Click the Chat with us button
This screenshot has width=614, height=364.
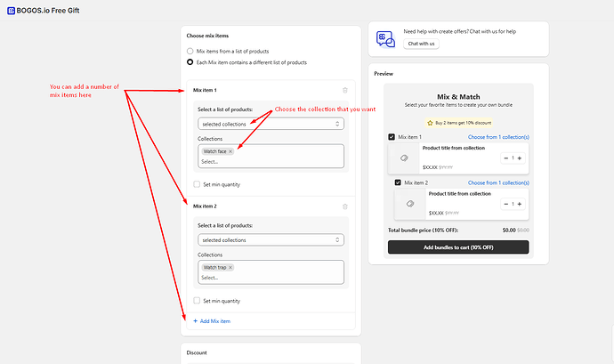coord(421,44)
